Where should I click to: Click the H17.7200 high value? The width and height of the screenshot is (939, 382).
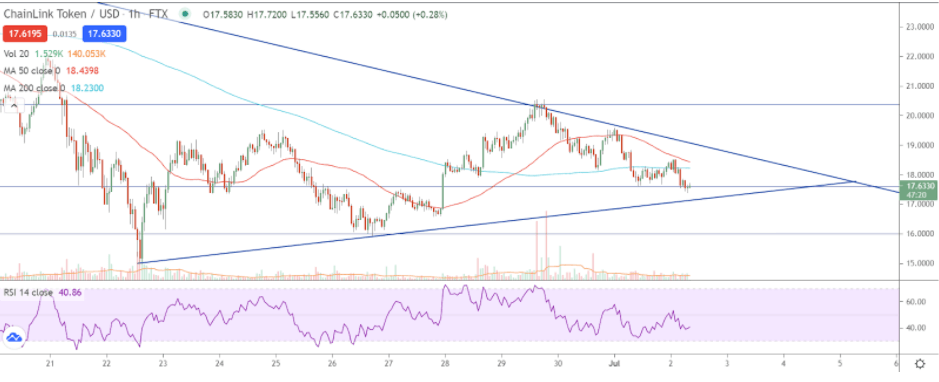[x=266, y=14]
